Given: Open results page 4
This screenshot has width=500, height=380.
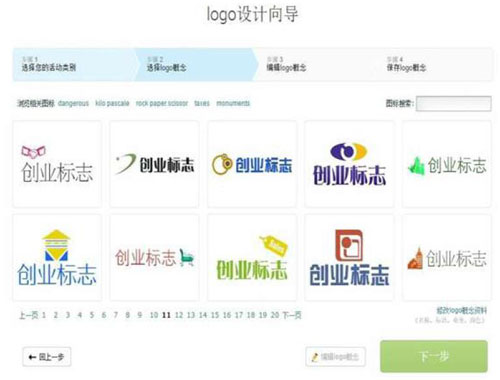Looking at the screenshot, I should (80, 315).
